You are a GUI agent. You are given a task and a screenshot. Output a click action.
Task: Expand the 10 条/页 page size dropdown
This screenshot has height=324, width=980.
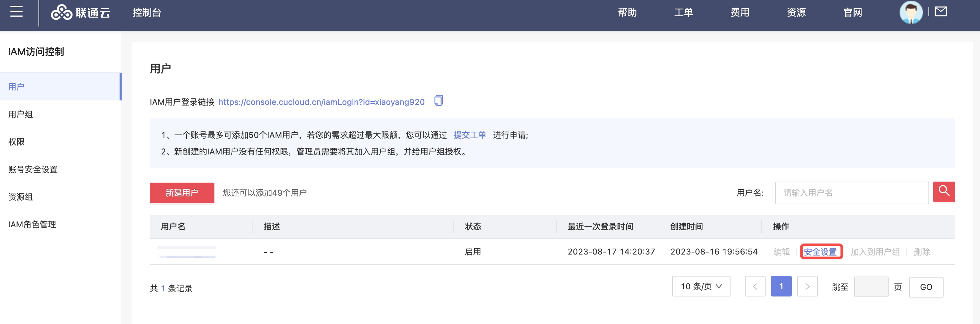701,286
